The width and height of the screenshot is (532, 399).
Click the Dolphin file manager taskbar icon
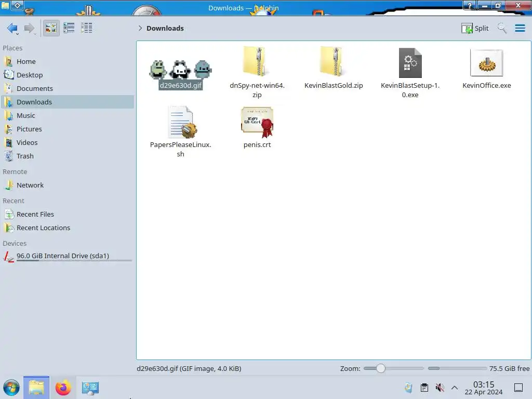[36, 388]
